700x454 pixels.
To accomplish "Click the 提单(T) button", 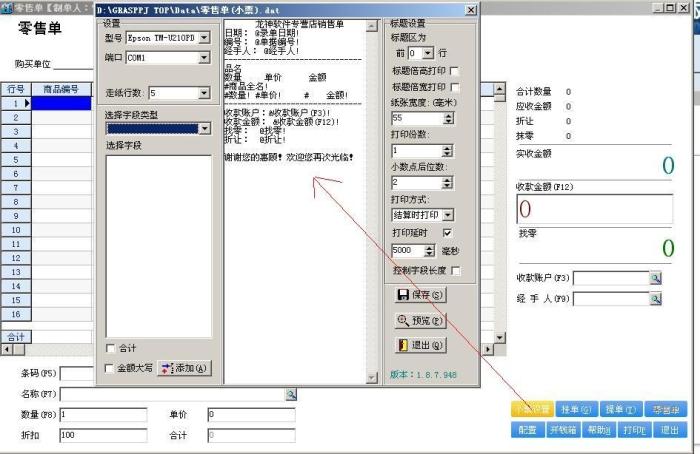I will pos(621,409).
